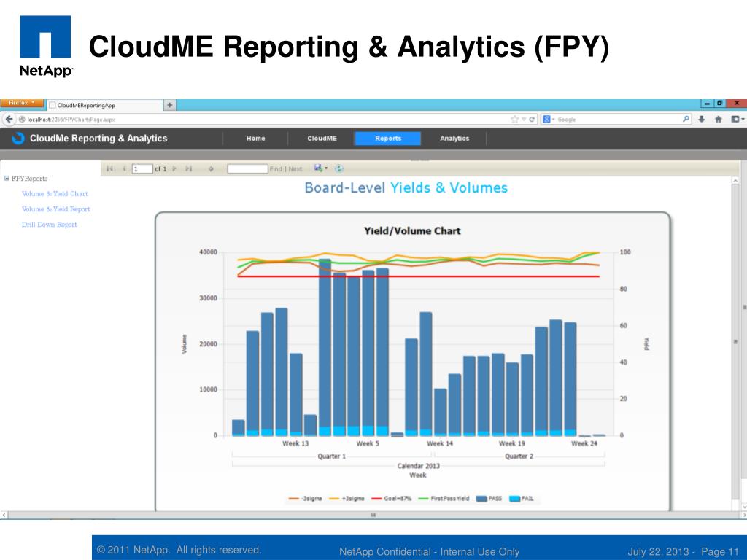
Task: Click the Week 24 axis label
Action: click(x=584, y=443)
